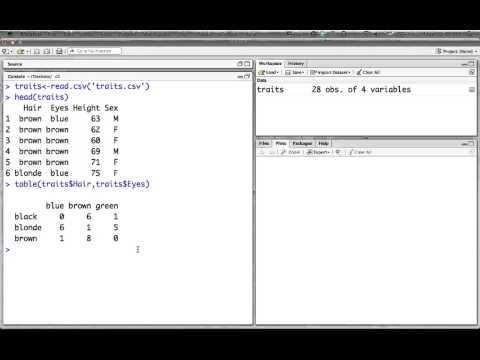Click the 'black' row label in table output
The height and width of the screenshot is (360, 480).
pyautogui.click(x=26, y=217)
